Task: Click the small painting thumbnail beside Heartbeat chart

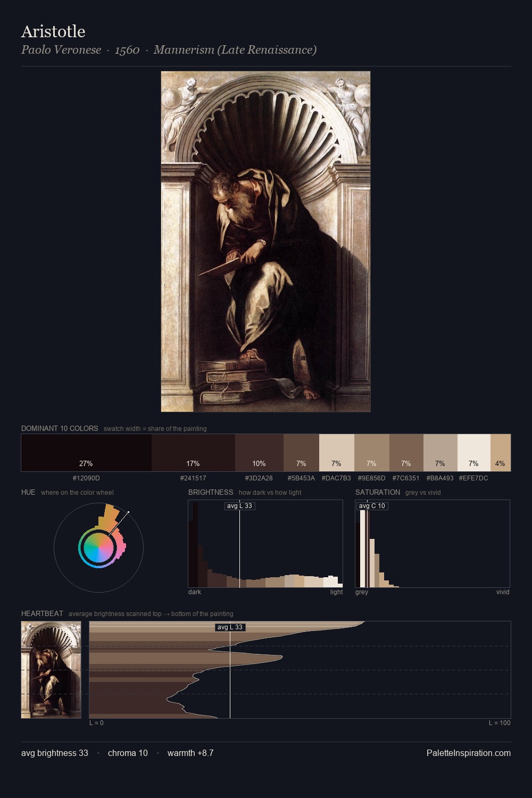Action: pos(51,670)
